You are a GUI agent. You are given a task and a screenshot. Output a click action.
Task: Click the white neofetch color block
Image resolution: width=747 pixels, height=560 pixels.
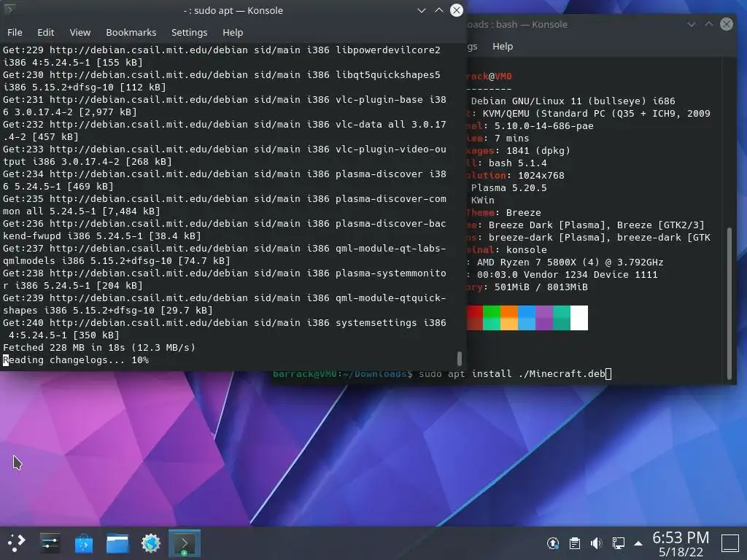click(578, 318)
